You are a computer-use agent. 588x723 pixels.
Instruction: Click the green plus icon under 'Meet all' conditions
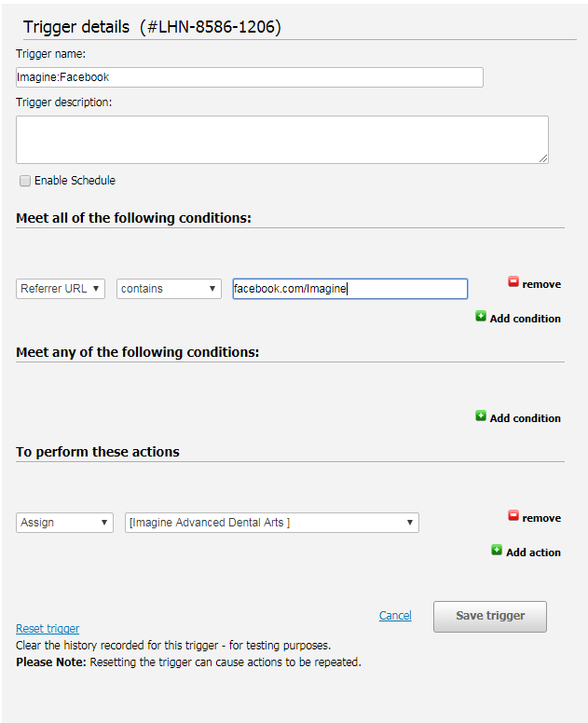point(481,317)
